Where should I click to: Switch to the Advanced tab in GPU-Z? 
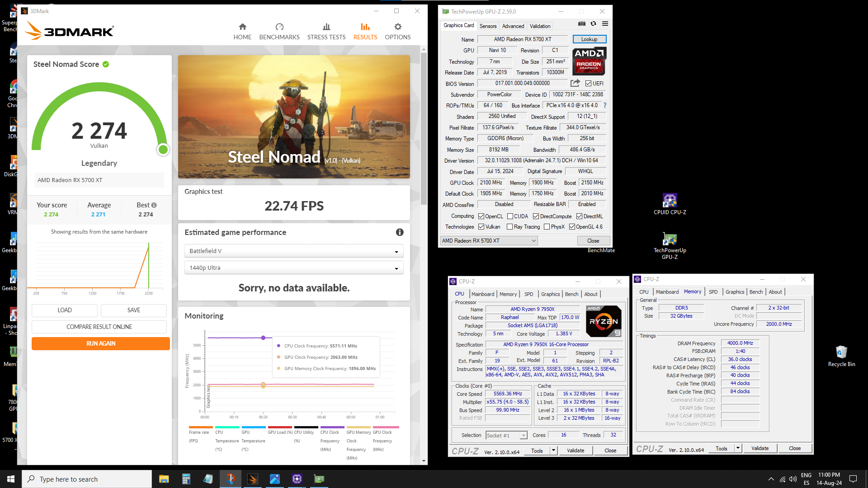513,26
